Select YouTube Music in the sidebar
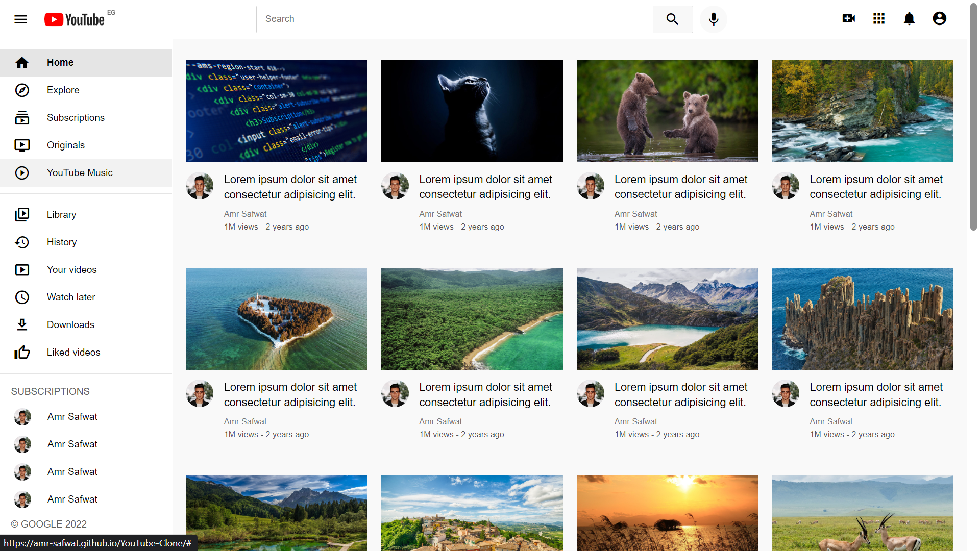Image resolution: width=980 pixels, height=551 pixels. [86, 173]
